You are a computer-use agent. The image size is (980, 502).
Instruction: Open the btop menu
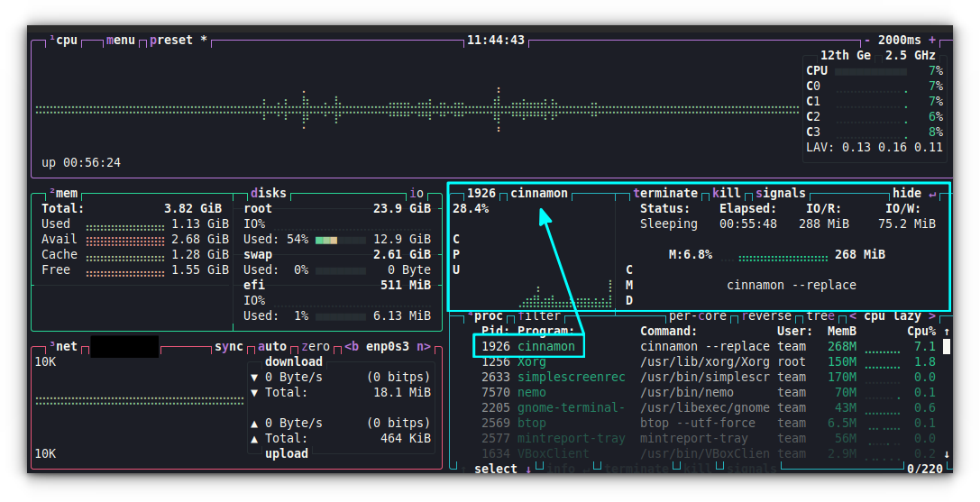[121, 41]
